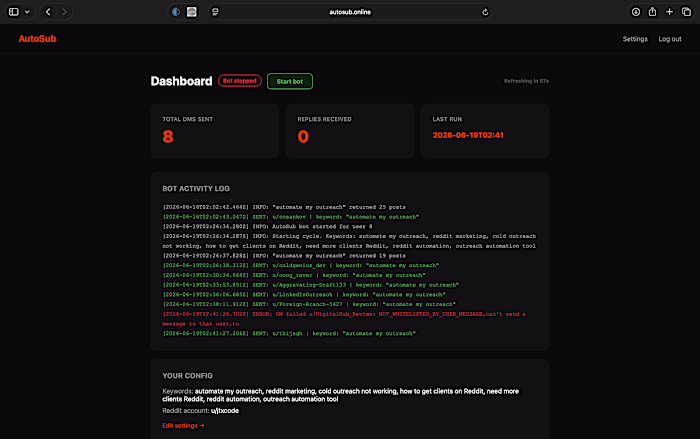Click the Replies Received label

pyautogui.click(x=325, y=119)
